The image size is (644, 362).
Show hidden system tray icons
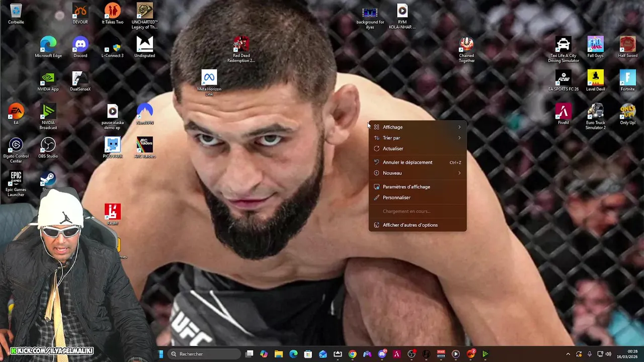(x=568, y=354)
